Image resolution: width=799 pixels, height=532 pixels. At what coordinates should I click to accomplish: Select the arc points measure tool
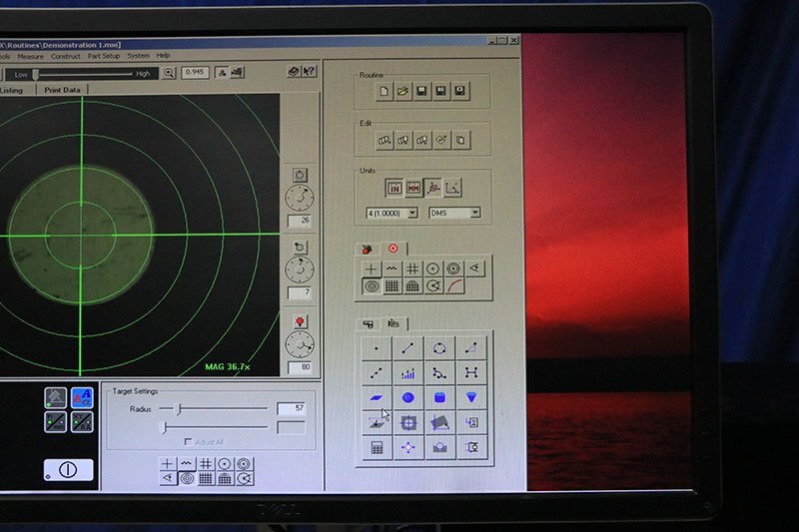[x=439, y=373]
